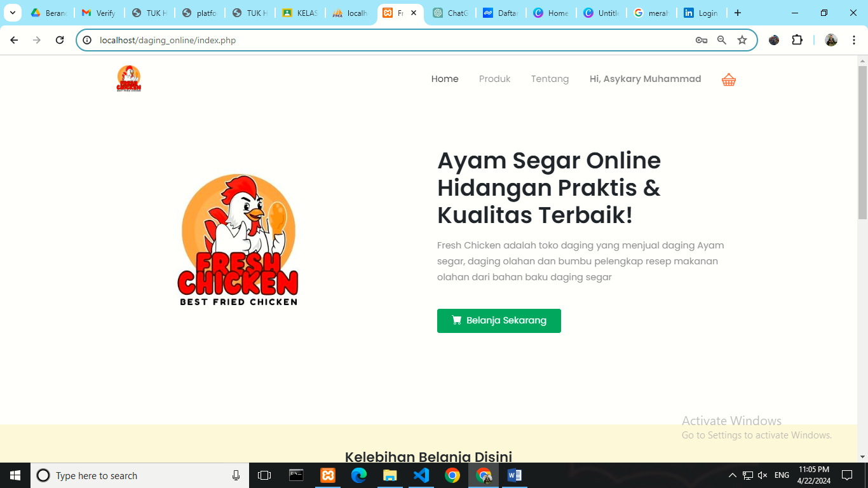
Task: Click Hi, Asykary Muhammad account link
Action: click(645, 79)
